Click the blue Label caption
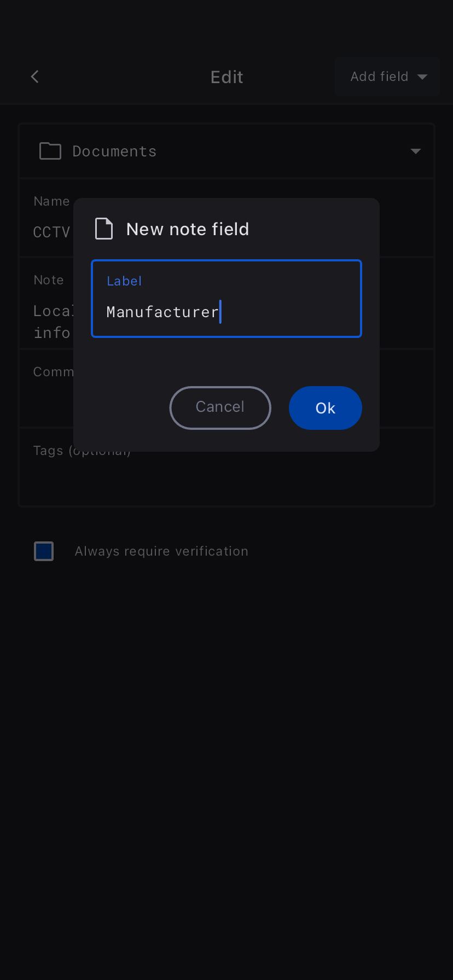This screenshot has height=980, width=453. click(124, 281)
